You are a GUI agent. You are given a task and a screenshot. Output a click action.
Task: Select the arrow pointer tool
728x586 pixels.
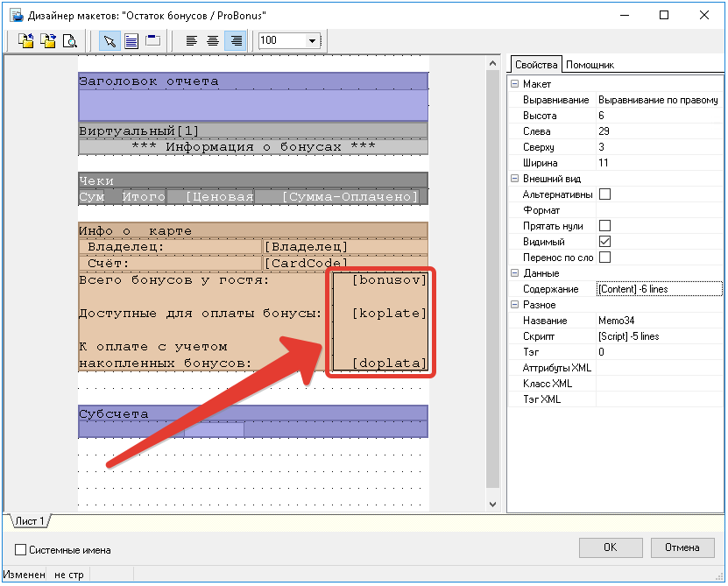click(x=110, y=41)
